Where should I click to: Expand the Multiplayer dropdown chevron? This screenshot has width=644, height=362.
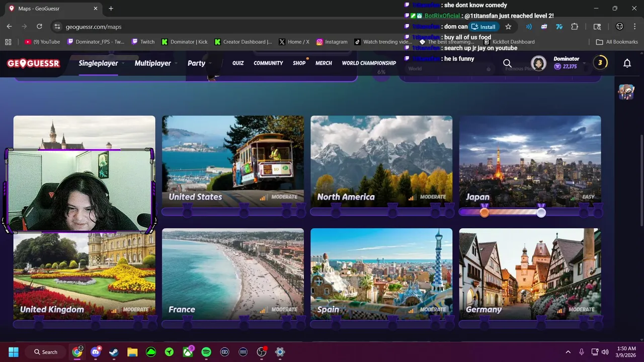click(176, 64)
